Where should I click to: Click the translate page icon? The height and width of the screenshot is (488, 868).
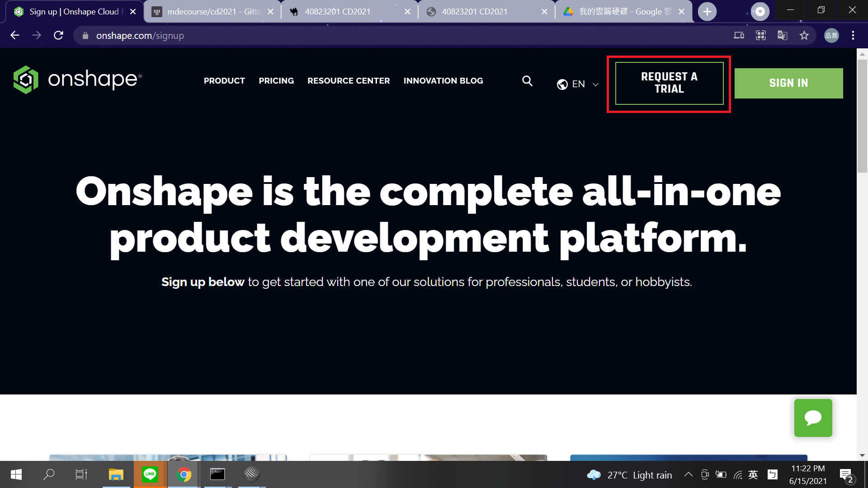coord(783,35)
